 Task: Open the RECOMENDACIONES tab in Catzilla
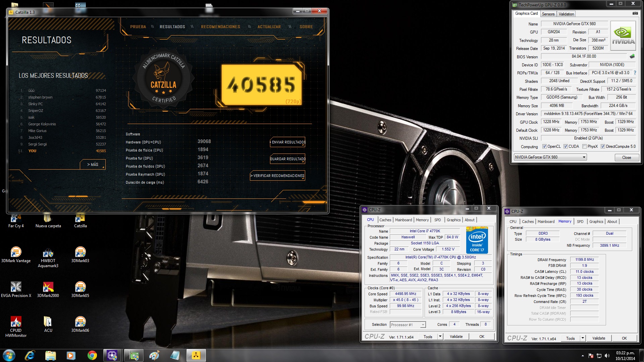pos(220,27)
